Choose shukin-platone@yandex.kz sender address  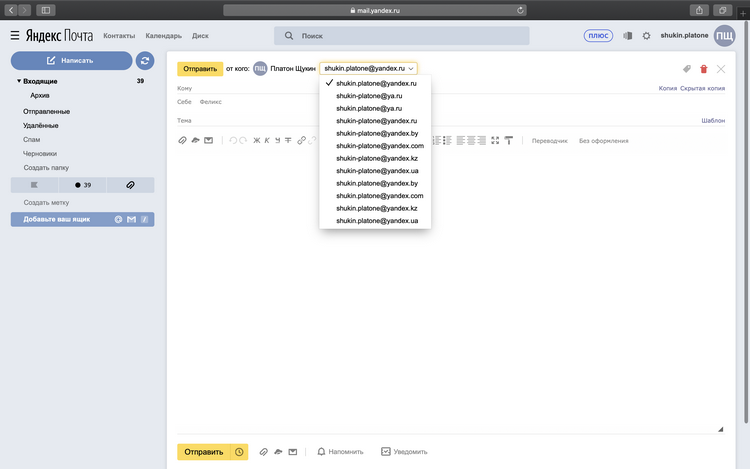pos(375,158)
